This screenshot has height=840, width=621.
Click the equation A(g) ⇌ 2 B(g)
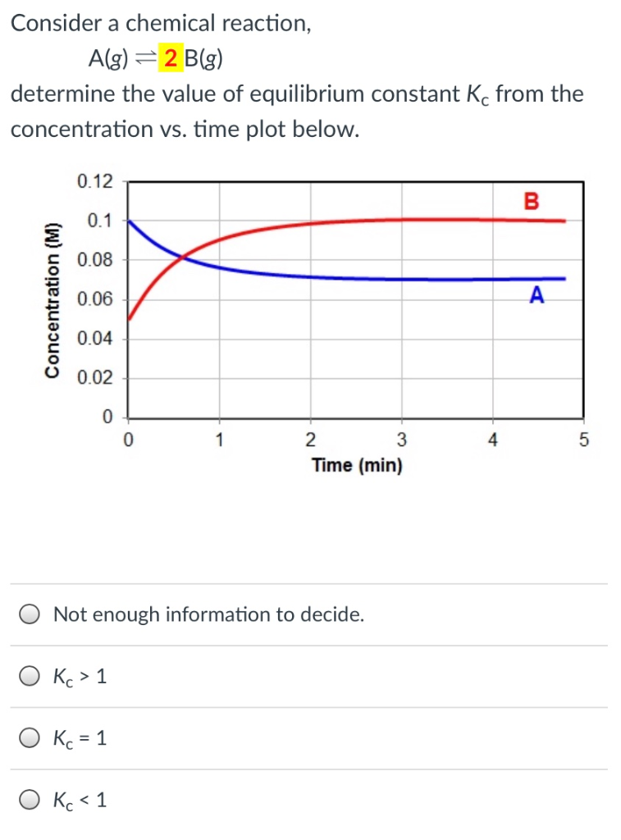156,57
